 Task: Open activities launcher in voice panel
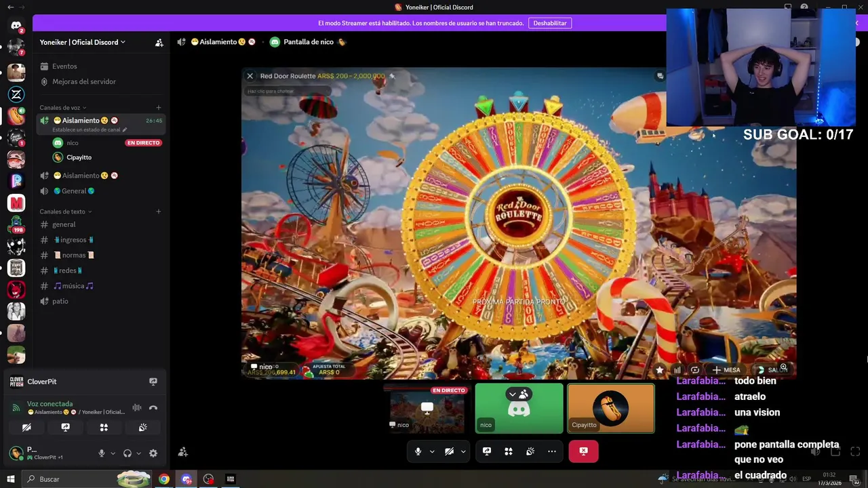pyautogui.click(x=104, y=428)
